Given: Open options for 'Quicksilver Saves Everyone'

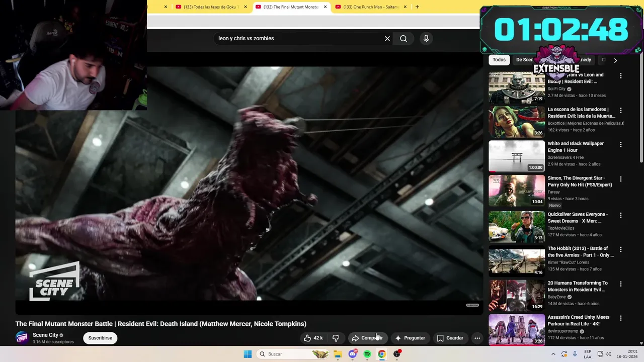Looking at the screenshot, I should (620, 215).
